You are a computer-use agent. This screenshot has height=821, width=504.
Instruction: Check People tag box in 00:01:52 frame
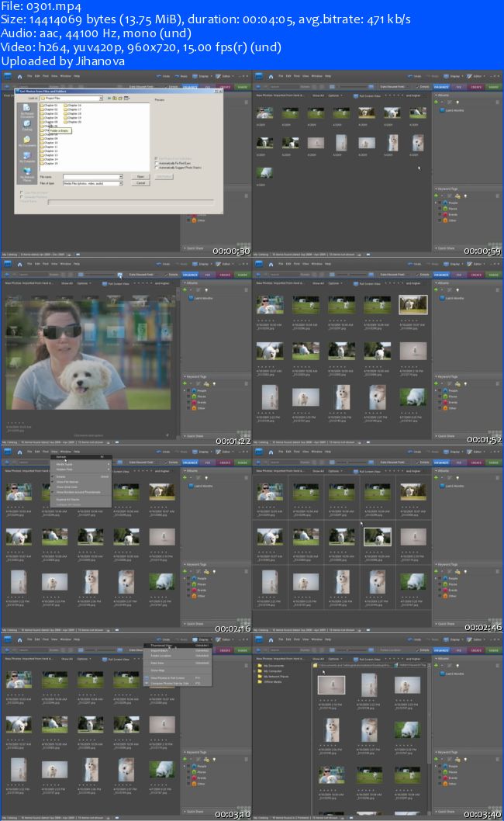[440, 390]
